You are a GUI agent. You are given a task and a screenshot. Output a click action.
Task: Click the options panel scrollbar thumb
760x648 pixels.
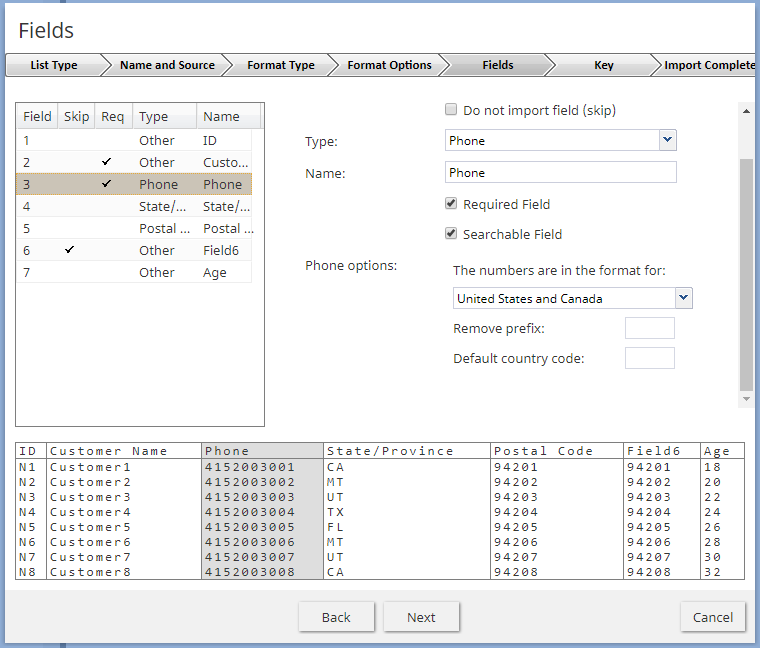click(x=746, y=274)
